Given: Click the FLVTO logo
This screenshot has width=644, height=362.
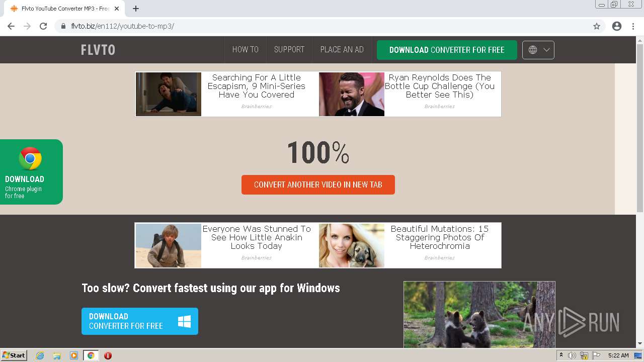Looking at the screenshot, I should coord(98,50).
